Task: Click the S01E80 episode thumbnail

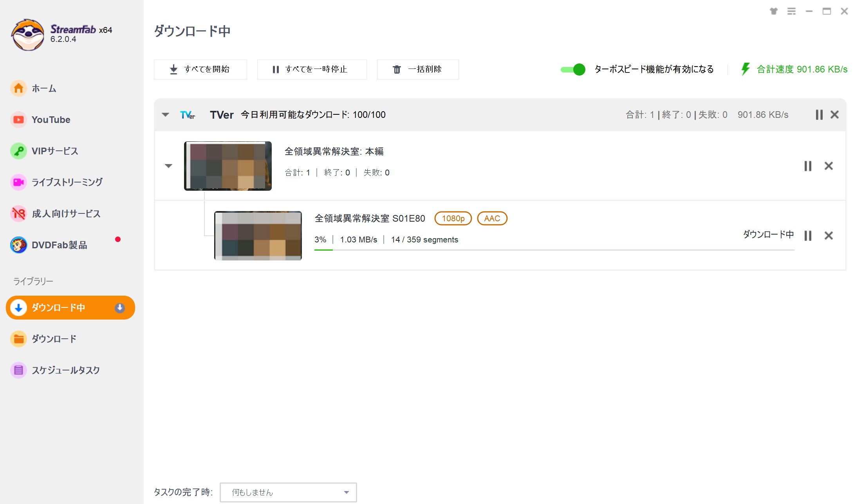Action: click(258, 236)
